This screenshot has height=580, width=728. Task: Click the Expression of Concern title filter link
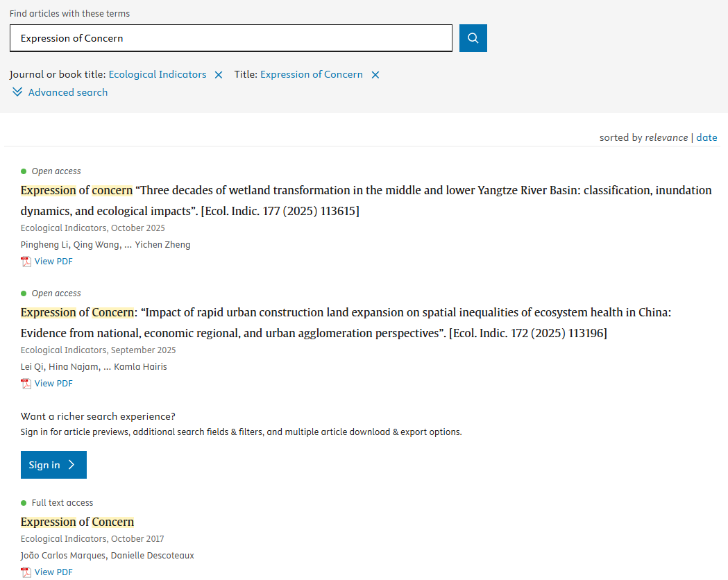click(x=312, y=74)
